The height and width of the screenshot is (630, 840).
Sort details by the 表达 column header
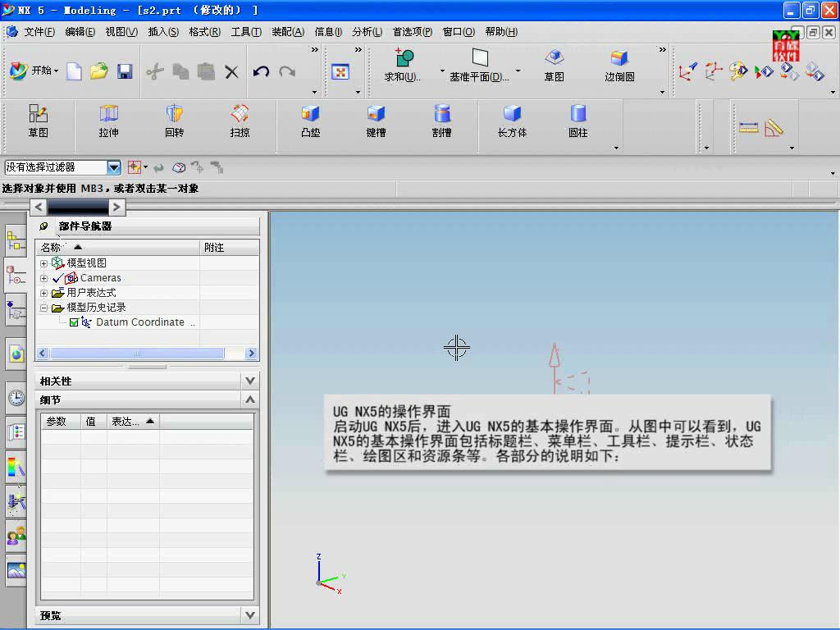[x=133, y=422]
